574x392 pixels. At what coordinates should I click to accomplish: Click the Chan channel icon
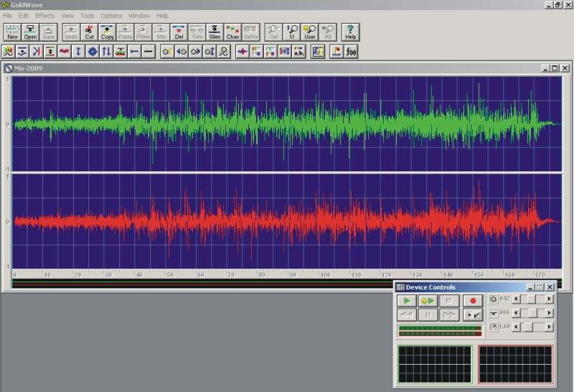coord(232,32)
